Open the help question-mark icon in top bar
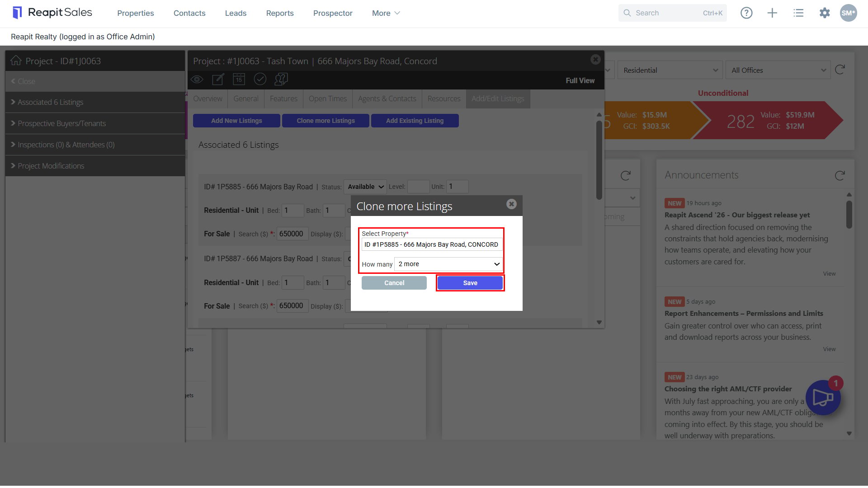The image size is (868, 488). [x=746, y=13]
